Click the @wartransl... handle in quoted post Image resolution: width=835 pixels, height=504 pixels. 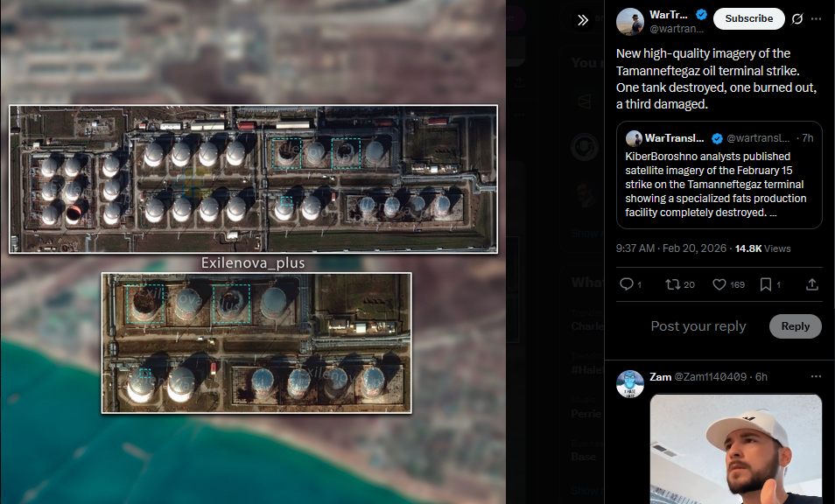(758, 138)
